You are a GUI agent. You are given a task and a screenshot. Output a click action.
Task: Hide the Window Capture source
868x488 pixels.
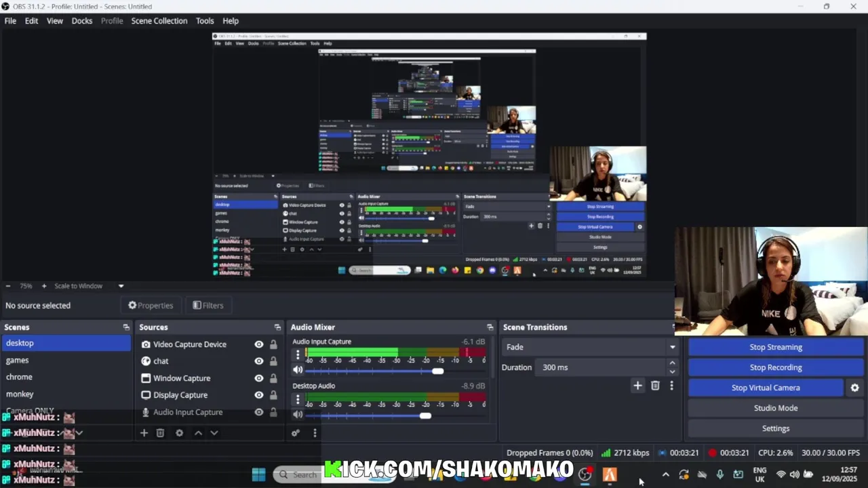[x=259, y=378]
